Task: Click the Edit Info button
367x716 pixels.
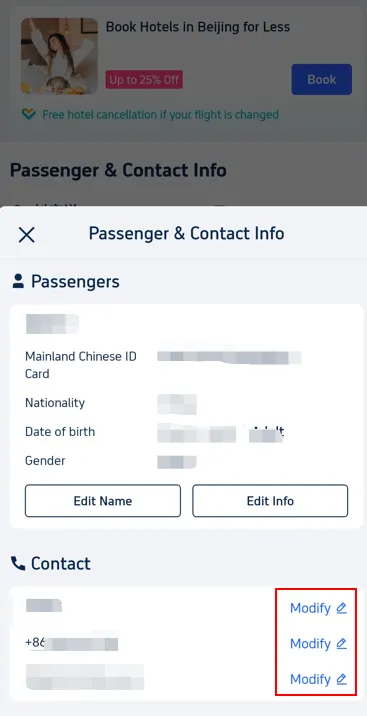Action: coord(270,501)
